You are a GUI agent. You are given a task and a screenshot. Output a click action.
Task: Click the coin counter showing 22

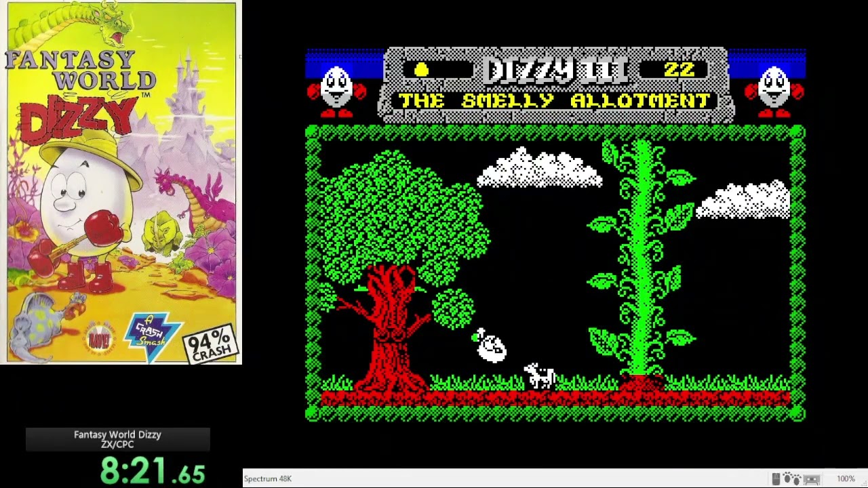679,69
